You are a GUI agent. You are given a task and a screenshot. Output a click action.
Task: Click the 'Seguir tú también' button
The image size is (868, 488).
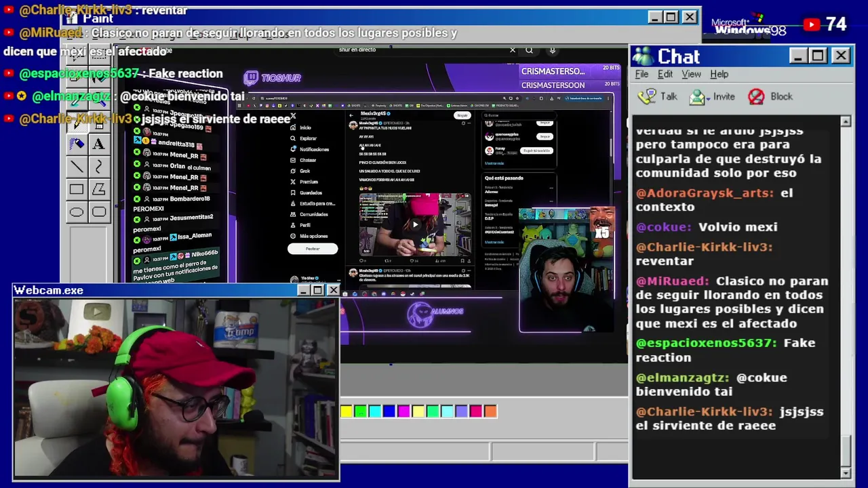pos(536,150)
